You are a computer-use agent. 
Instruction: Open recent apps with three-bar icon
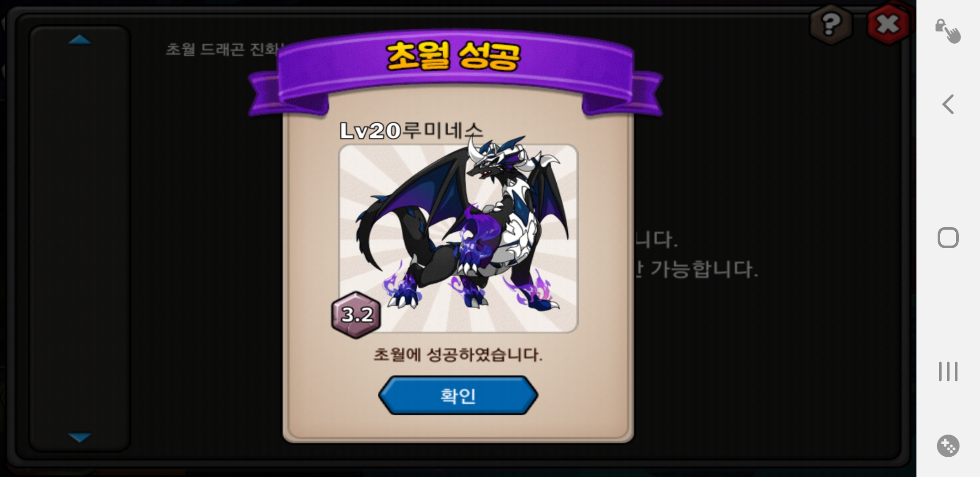click(948, 371)
